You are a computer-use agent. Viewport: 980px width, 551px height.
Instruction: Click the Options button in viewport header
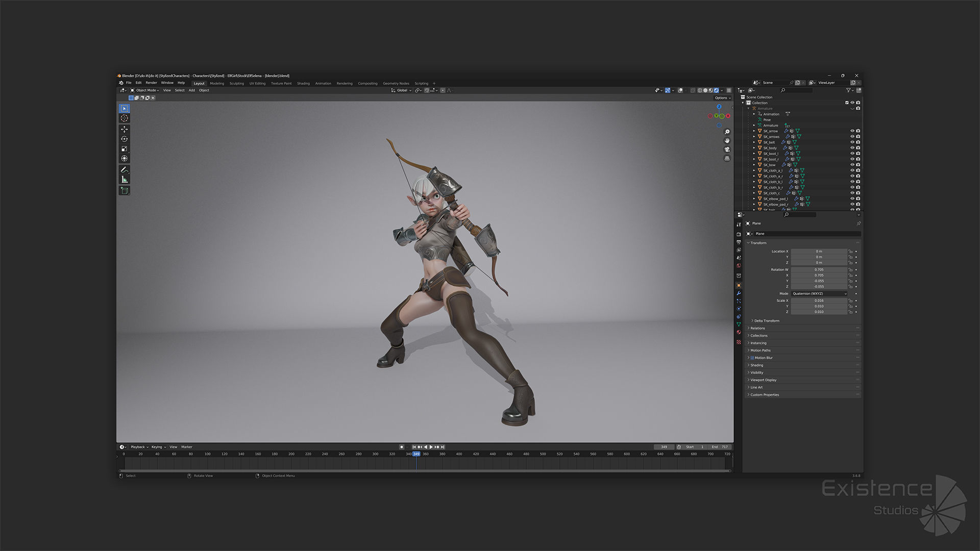pyautogui.click(x=722, y=98)
